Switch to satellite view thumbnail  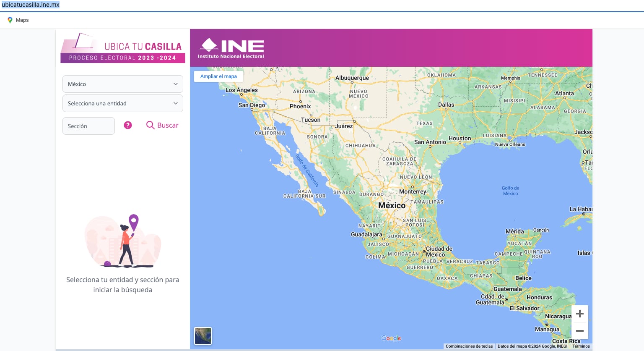[x=203, y=336]
